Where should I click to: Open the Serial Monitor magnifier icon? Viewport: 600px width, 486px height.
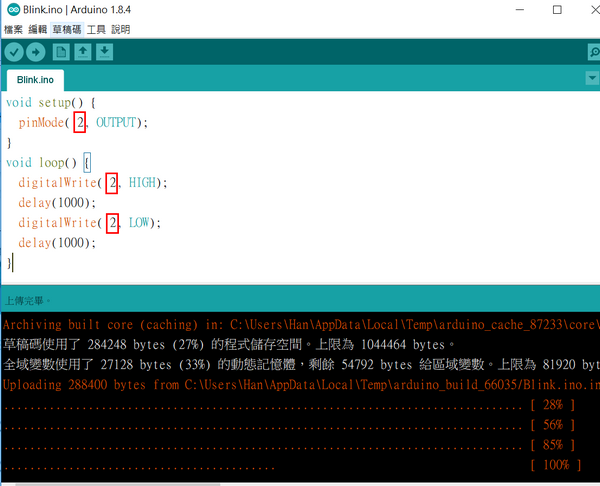[x=594, y=52]
